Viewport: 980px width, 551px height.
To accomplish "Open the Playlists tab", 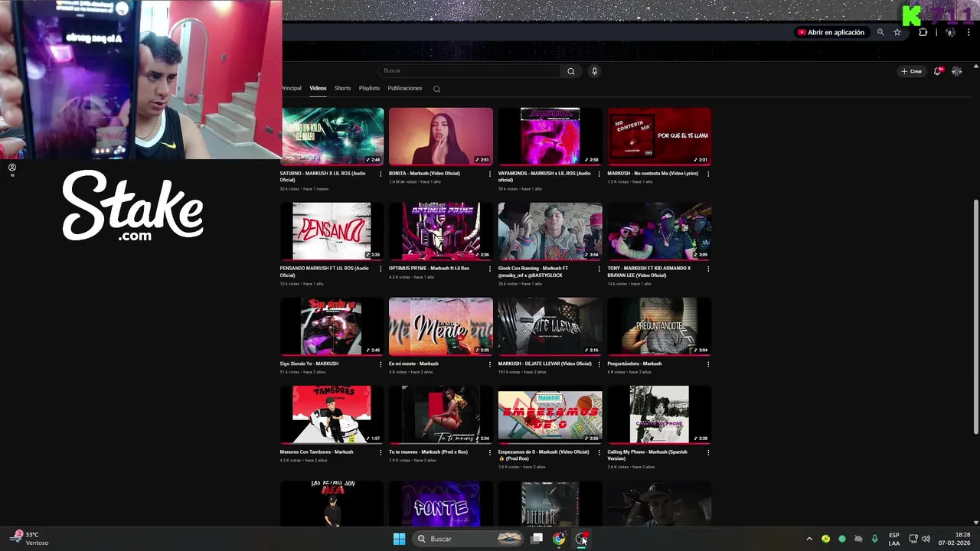I will (369, 88).
